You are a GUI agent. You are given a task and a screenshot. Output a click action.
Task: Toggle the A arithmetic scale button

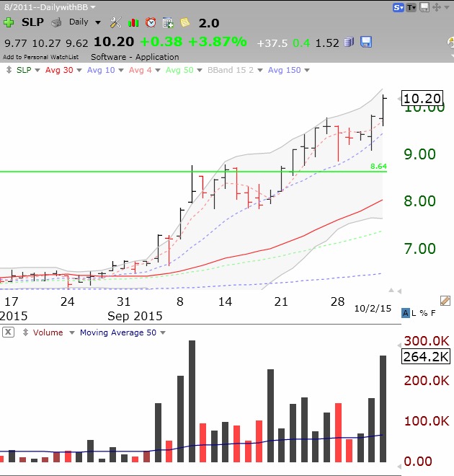406,312
